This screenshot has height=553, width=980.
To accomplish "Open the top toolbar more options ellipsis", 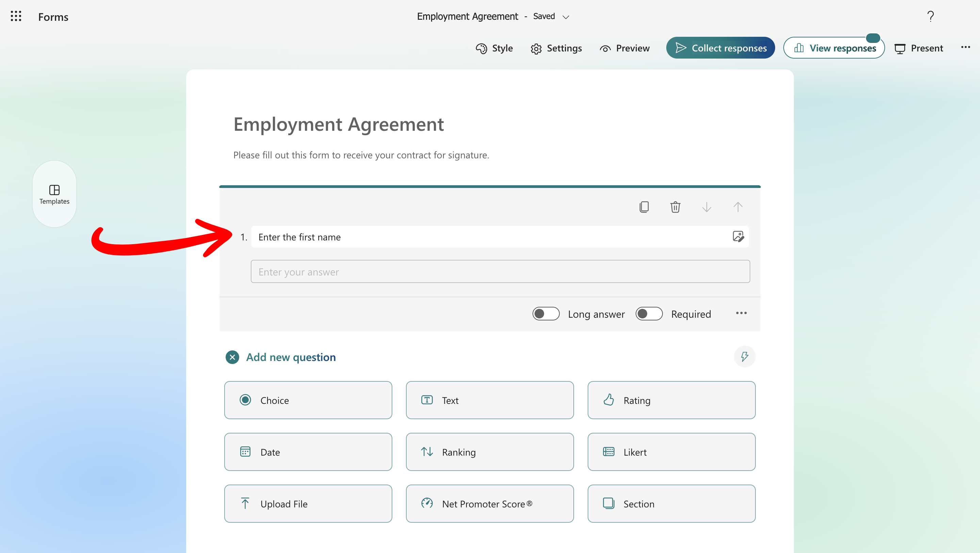I will (x=965, y=48).
